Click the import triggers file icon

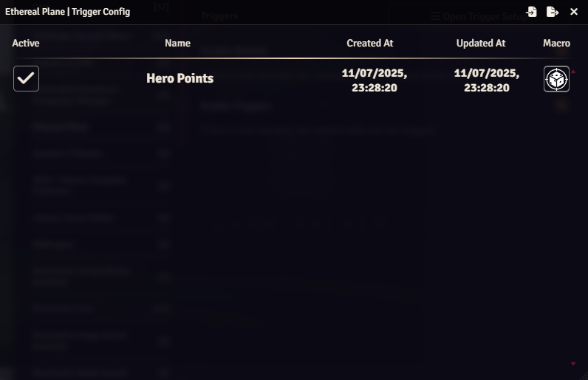[531, 12]
